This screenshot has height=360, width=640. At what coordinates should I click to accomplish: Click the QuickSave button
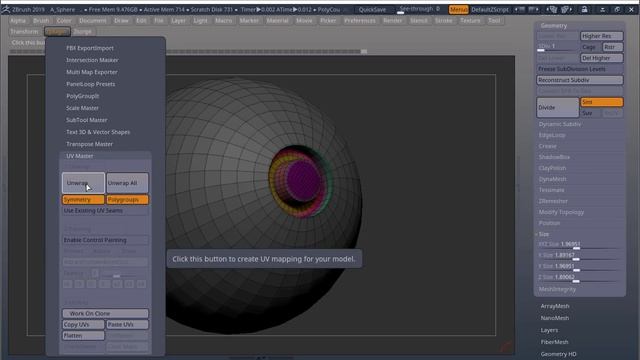(x=372, y=9)
